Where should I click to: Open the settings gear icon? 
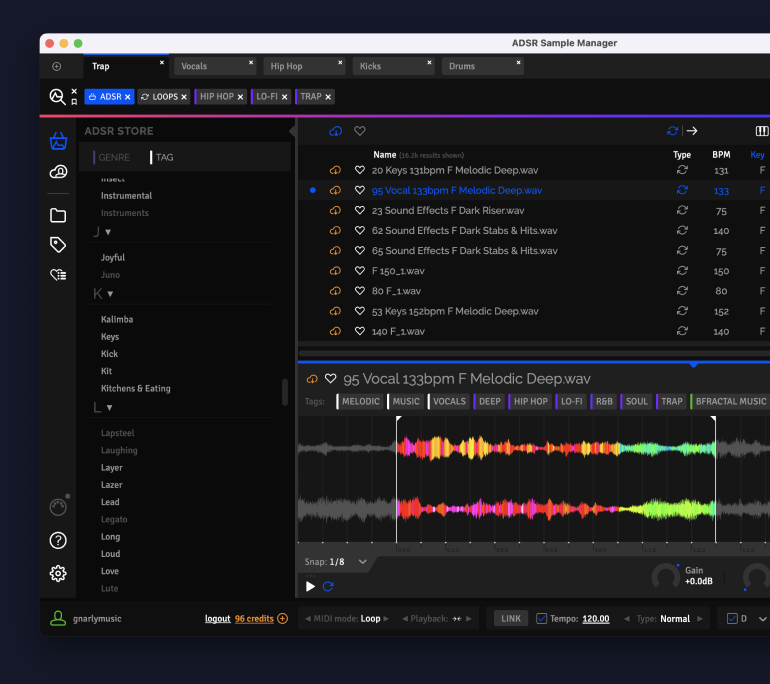(x=58, y=573)
